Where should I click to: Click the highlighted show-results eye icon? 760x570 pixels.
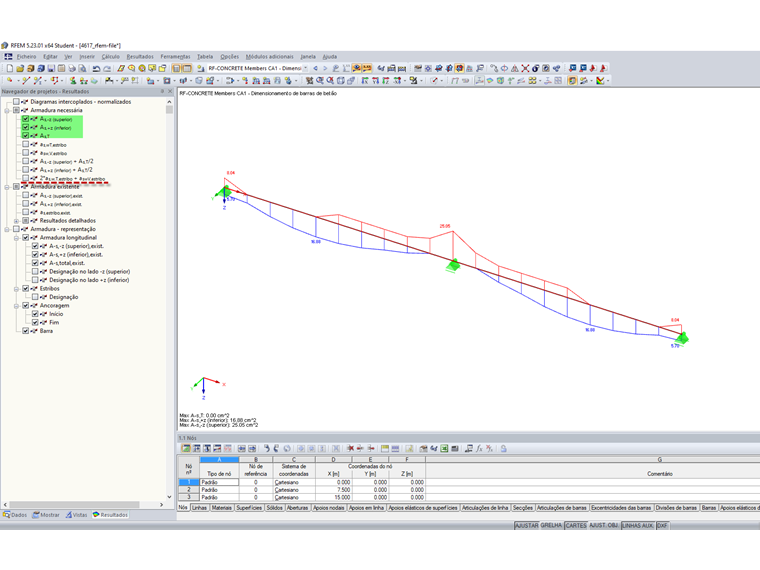[x=357, y=68]
